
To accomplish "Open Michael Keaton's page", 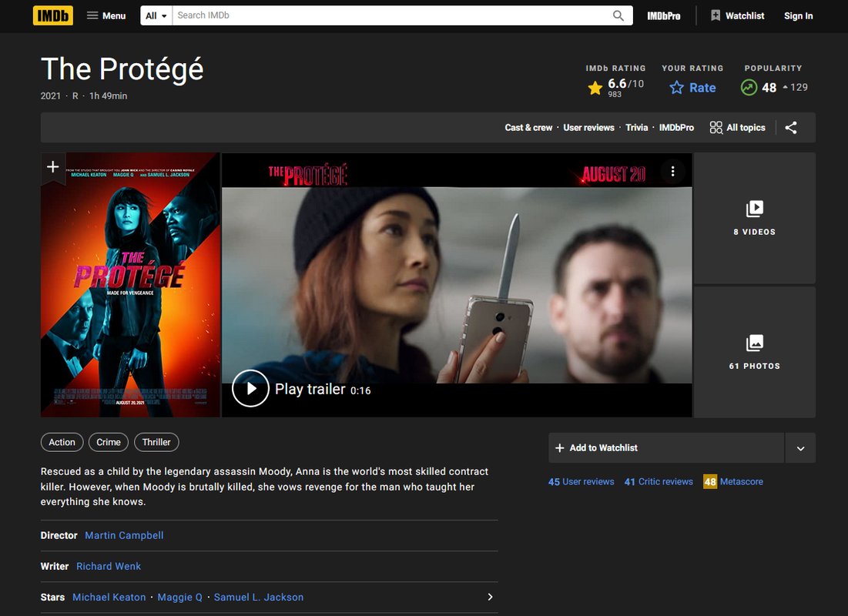I will (x=109, y=597).
